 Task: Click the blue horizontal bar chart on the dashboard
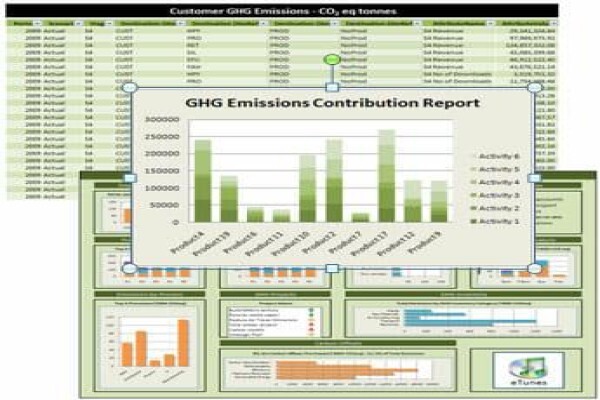(463, 318)
